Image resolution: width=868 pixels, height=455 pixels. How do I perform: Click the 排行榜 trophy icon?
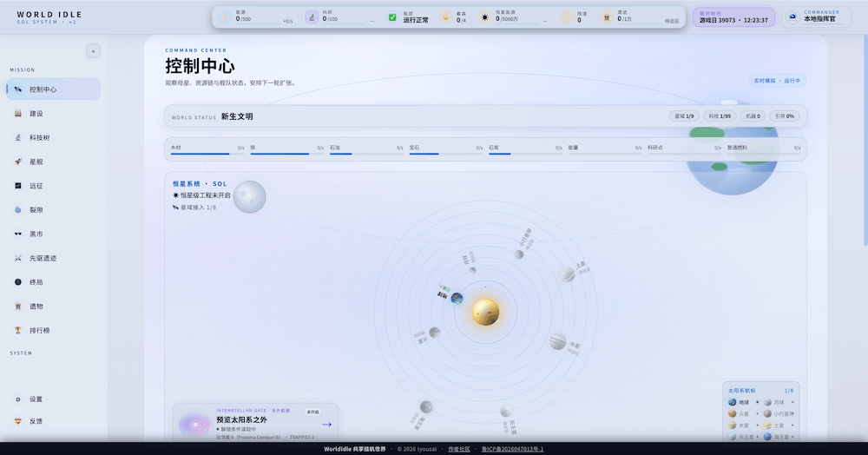point(17,331)
